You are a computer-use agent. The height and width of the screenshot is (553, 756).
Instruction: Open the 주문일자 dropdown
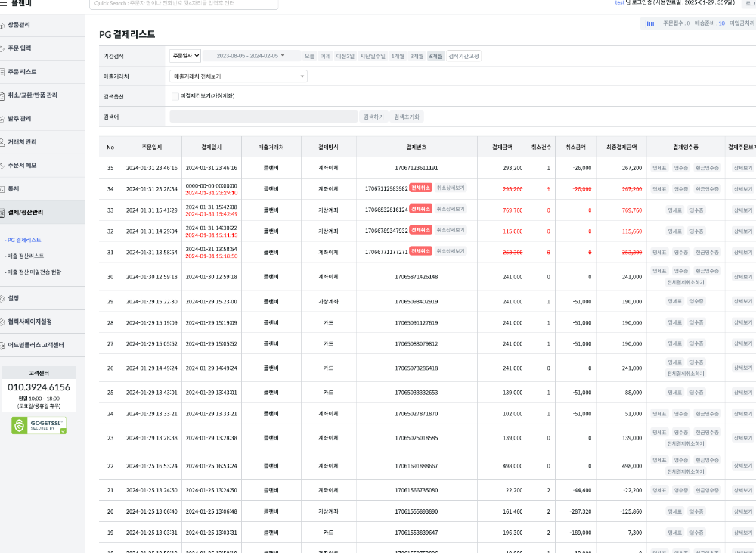click(x=185, y=56)
